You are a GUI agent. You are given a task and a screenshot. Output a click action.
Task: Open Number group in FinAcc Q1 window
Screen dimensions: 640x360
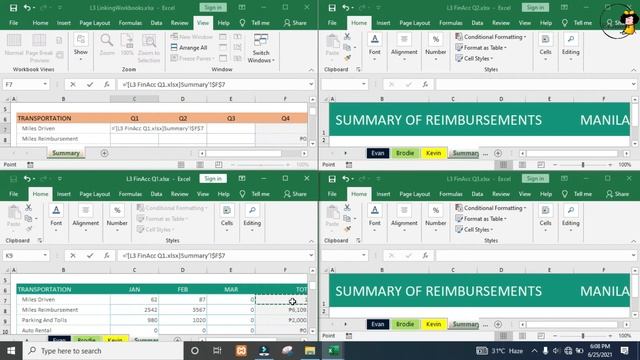tap(117, 218)
